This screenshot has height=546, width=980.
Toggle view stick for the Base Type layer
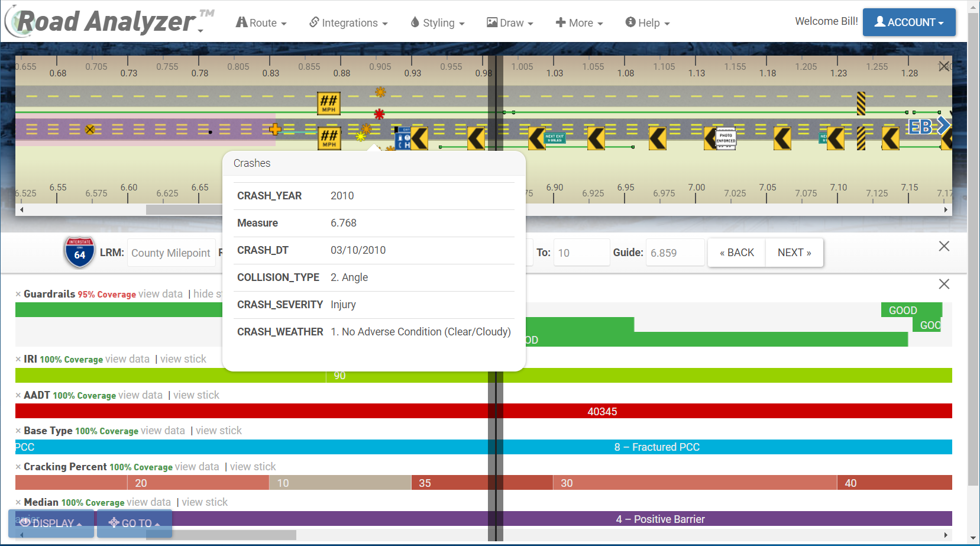click(219, 431)
